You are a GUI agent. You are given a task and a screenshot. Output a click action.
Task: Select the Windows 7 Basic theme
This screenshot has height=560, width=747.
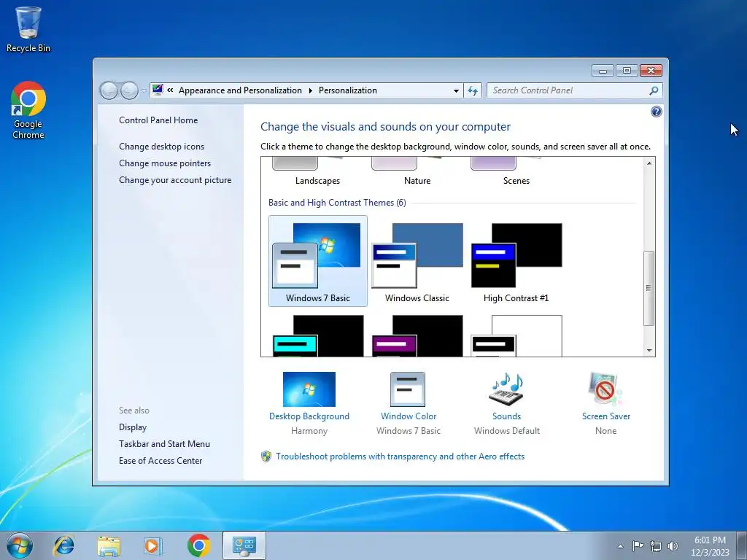coord(318,261)
